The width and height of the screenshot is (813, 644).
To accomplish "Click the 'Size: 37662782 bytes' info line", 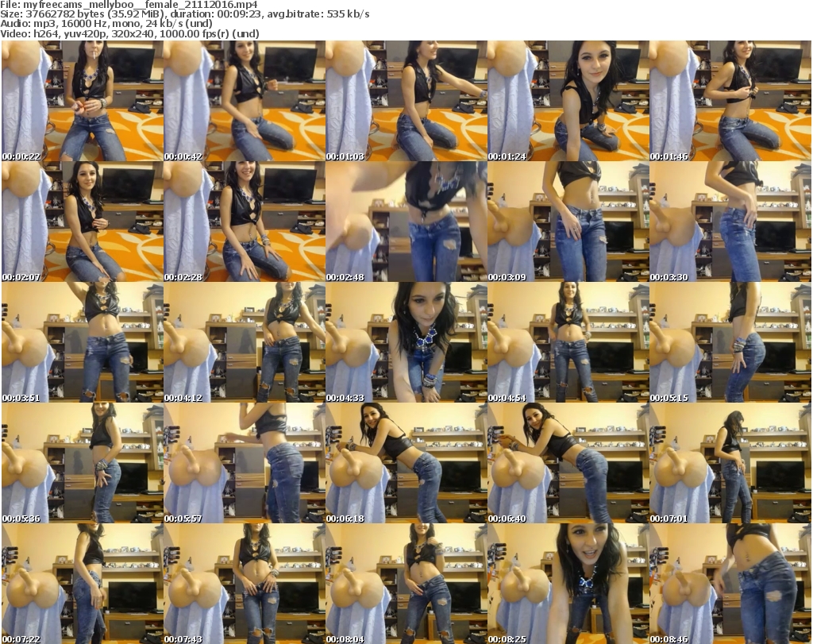I will tap(184, 14).
